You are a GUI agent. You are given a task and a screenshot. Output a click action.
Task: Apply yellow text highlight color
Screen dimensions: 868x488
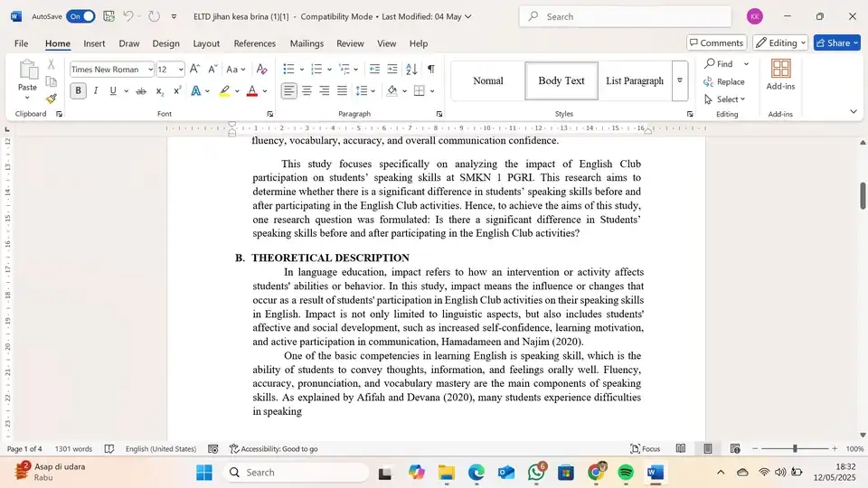[224, 90]
